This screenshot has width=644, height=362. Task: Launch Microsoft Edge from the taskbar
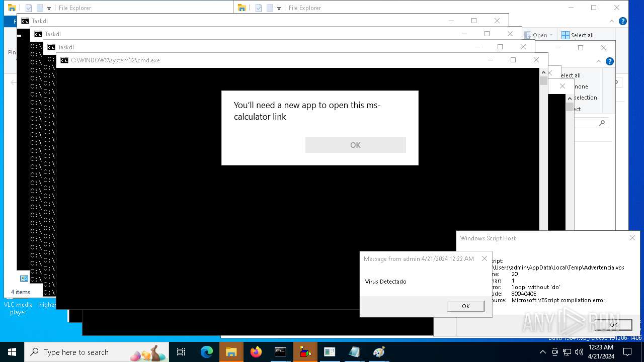(x=207, y=352)
